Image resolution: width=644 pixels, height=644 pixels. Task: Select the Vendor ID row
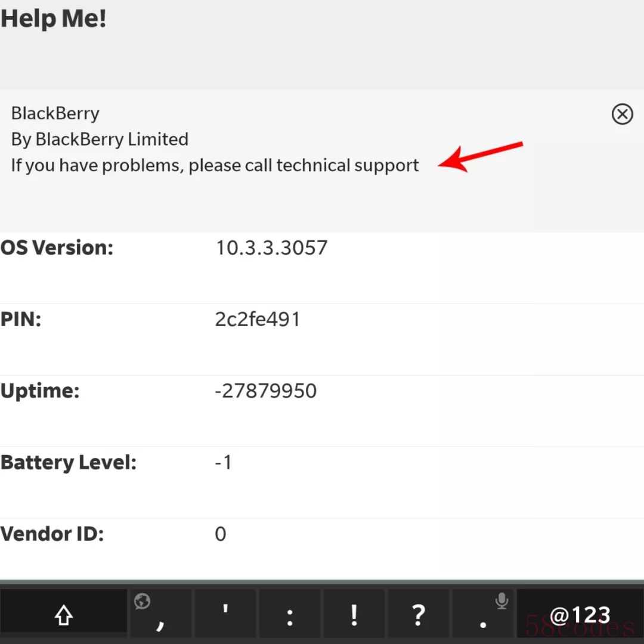pos(322,549)
